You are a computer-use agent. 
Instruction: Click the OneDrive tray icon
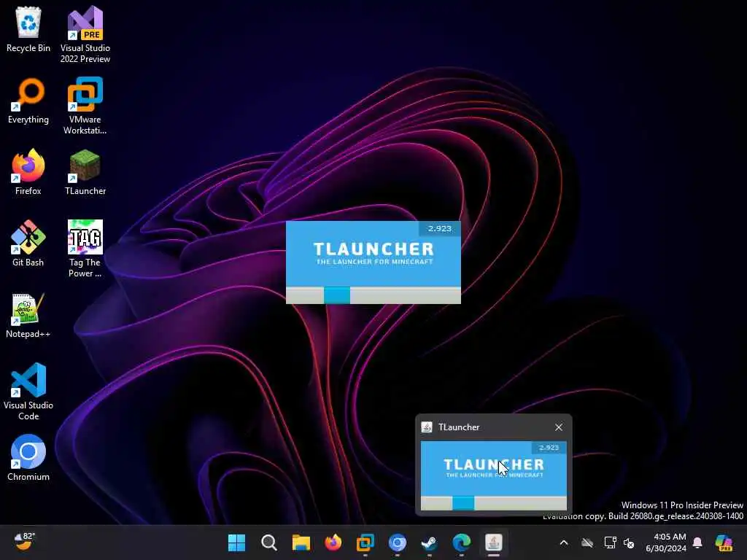tap(587, 542)
